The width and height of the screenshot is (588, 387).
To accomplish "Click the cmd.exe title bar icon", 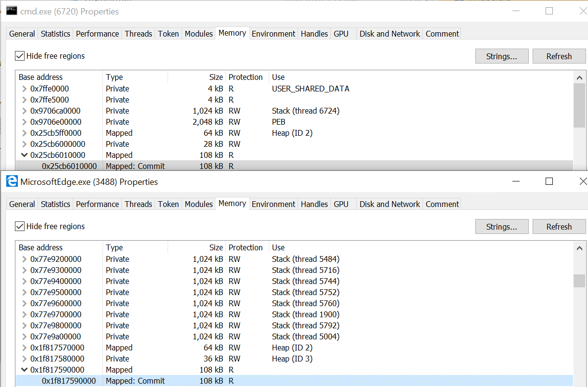I will (12, 11).
